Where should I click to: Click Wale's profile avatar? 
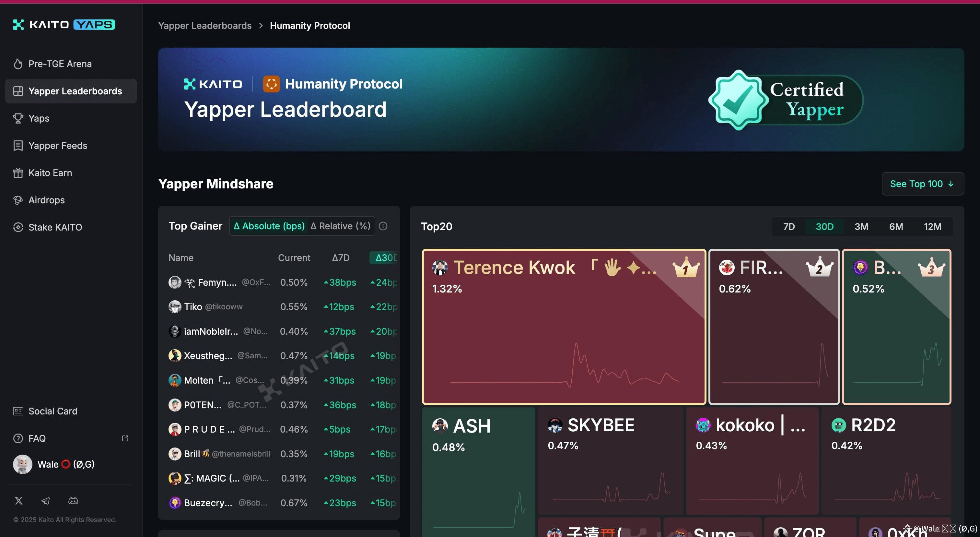tap(22, 464)
